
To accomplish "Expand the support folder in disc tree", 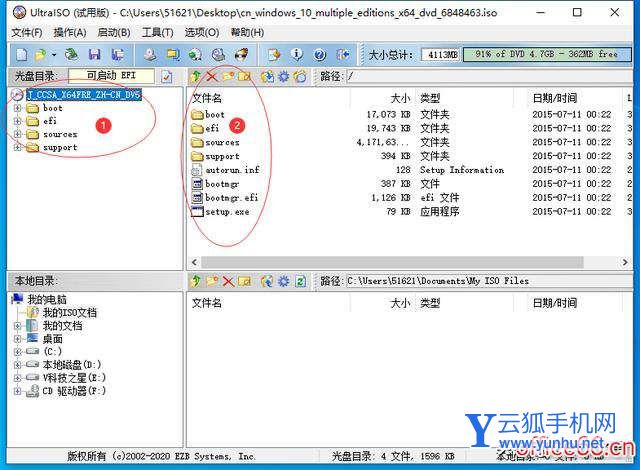I will [x=18, y=147].
